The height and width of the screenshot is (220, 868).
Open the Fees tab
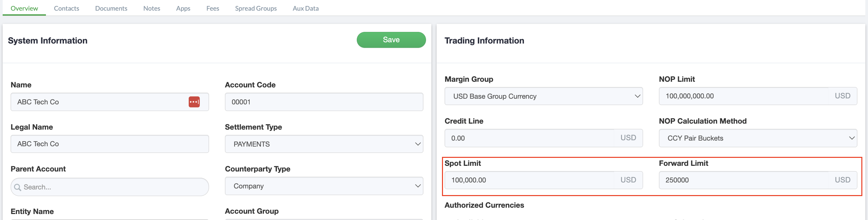pos(213,8)
